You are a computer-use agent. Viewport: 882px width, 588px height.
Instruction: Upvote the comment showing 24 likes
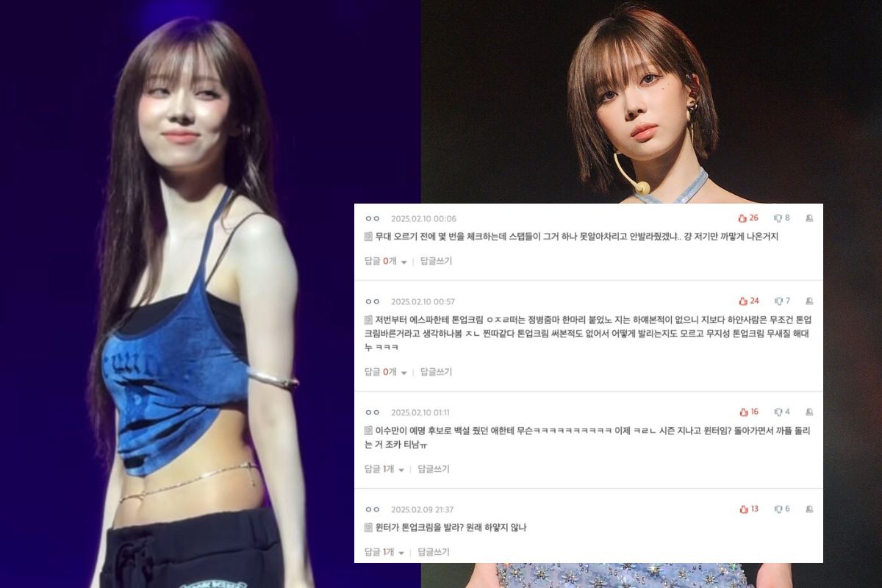click(x=742, y=301)
